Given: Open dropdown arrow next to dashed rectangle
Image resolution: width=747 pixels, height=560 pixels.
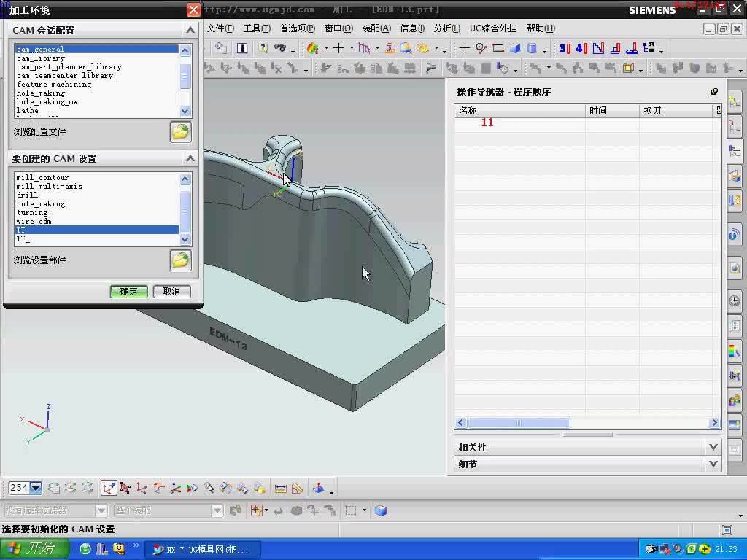Looking at the screenshot, I should 364,510.
